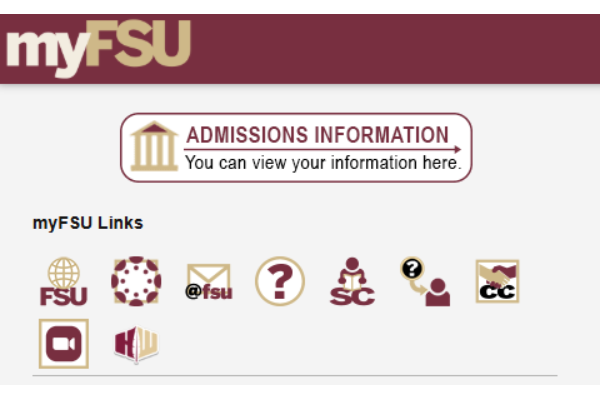Screen dimensions: 600x400
Task: Follow "You can view your information here" link
Action: coord(323,162)
